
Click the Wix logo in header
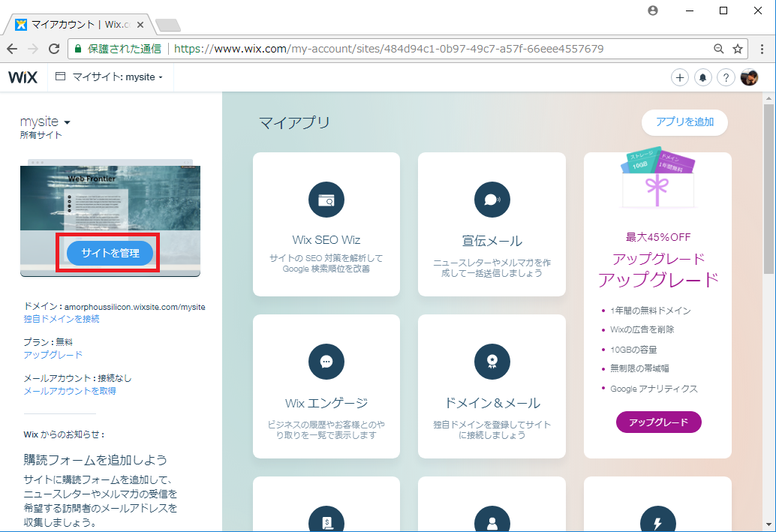click(x=23, y=77)
